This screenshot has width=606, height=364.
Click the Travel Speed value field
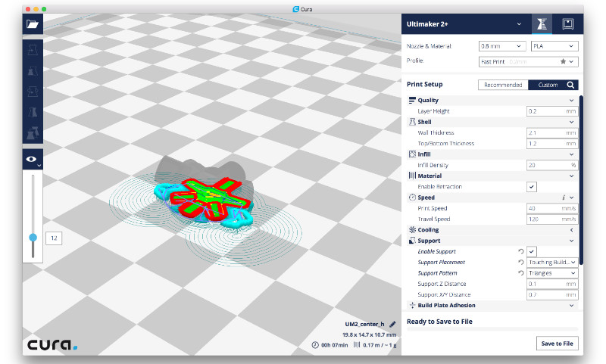[x=552, y=219]
